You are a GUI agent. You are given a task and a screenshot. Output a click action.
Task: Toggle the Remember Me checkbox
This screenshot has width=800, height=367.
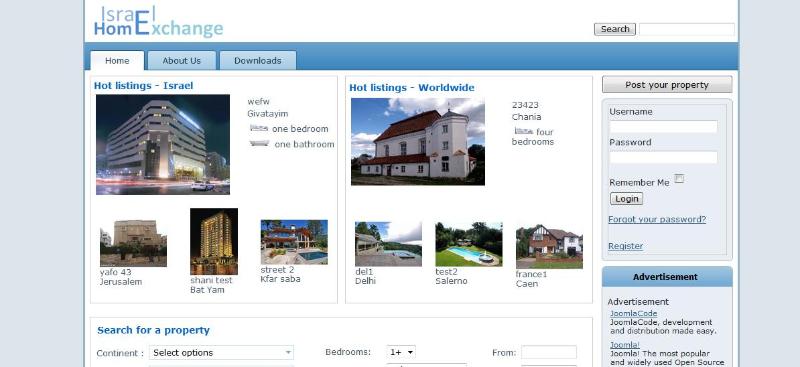pyautogui.click(x=679, y=178)
